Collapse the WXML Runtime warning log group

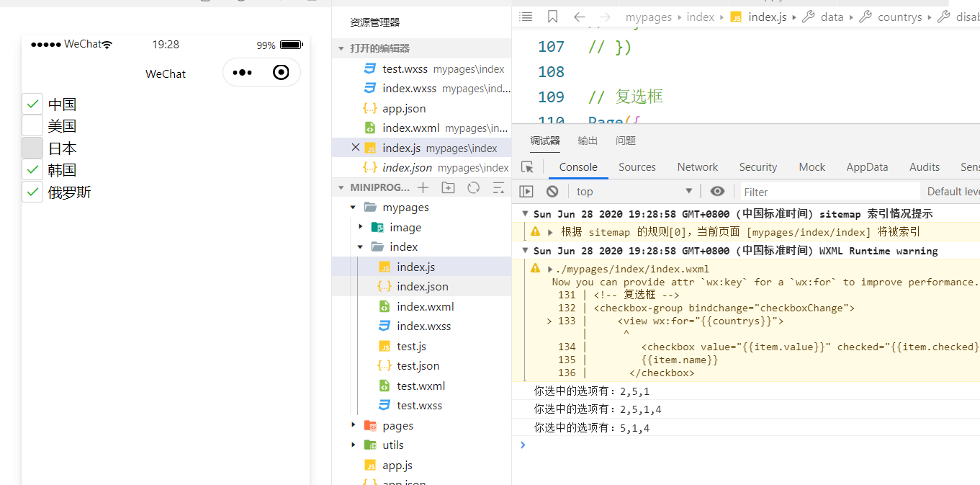pyautogui.click(x=526, y=251)
